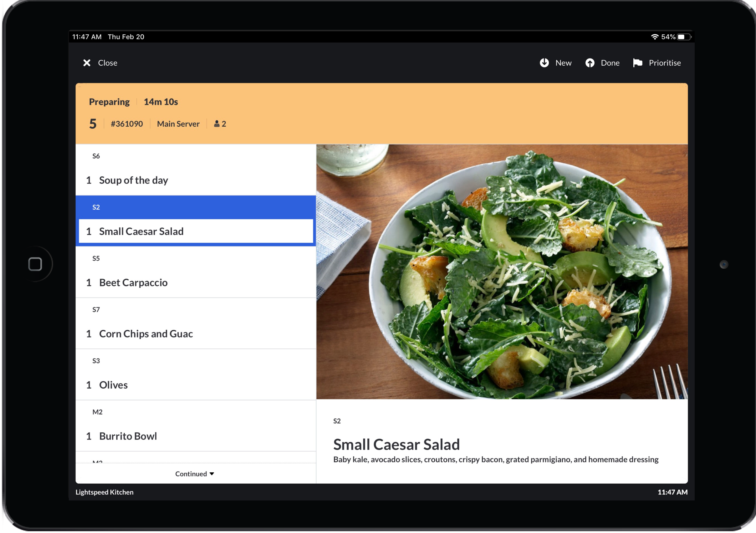Click the Done up-arrow icon
756x533 pixels.
tap(590, 63)
